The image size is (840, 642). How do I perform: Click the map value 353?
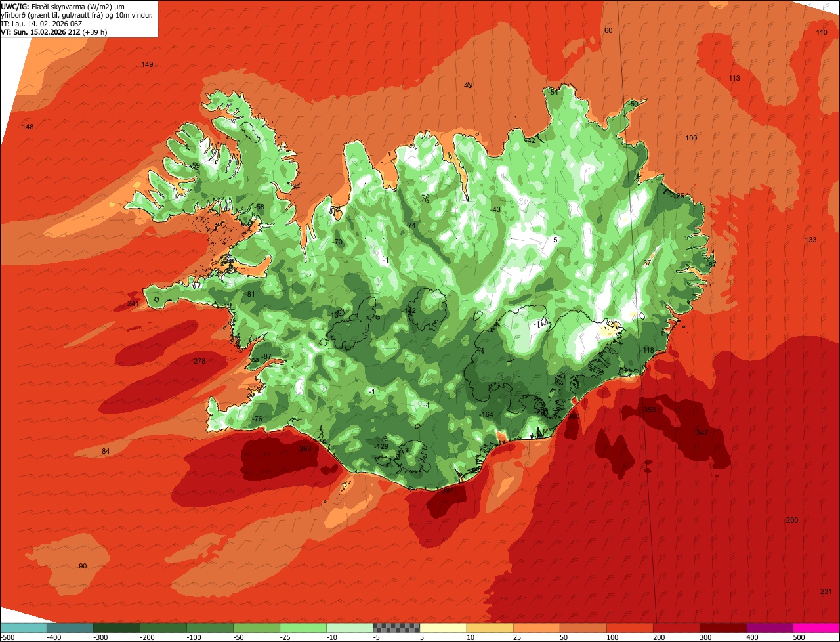coord(650,410)
